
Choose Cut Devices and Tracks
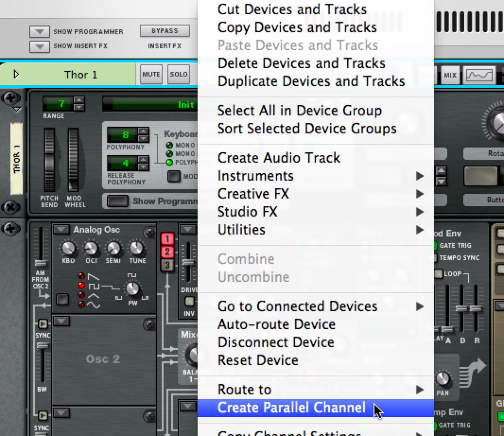click(316, 9)
